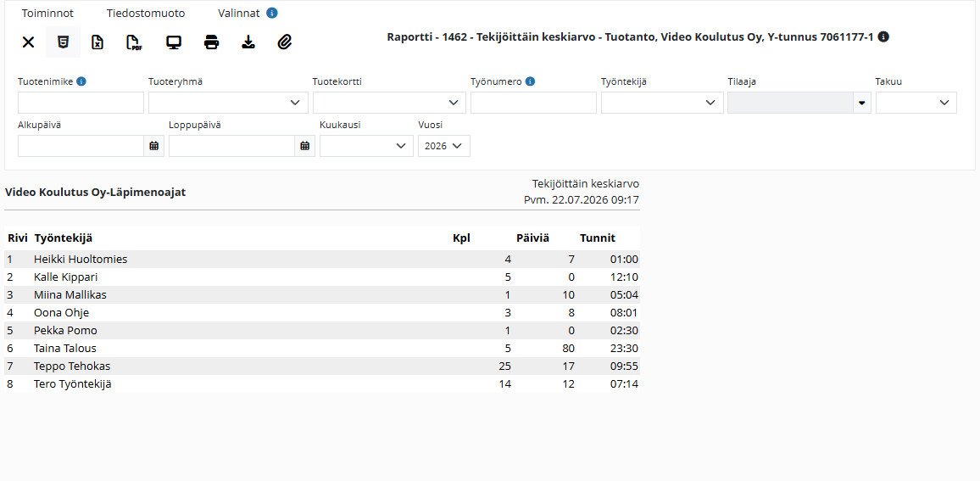Print the report with printer icon
Image resolution: width=980 pixels, height=481 pixels.
211,42
